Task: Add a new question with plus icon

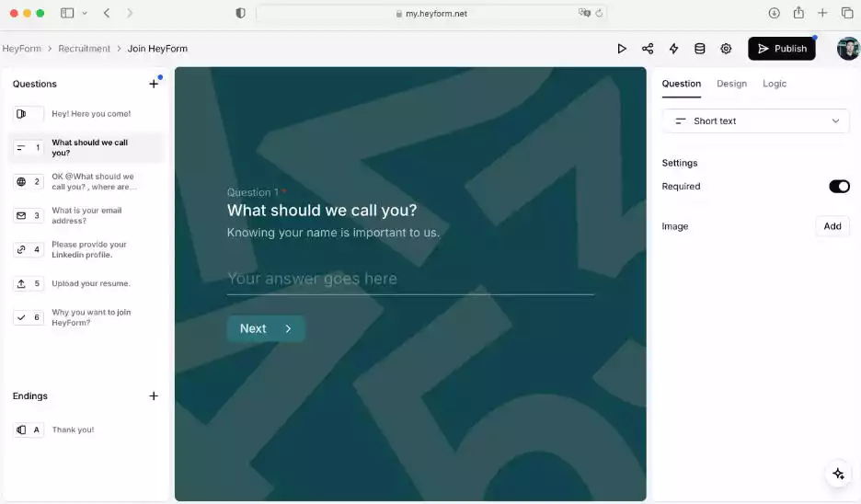Action: [154, 84]
